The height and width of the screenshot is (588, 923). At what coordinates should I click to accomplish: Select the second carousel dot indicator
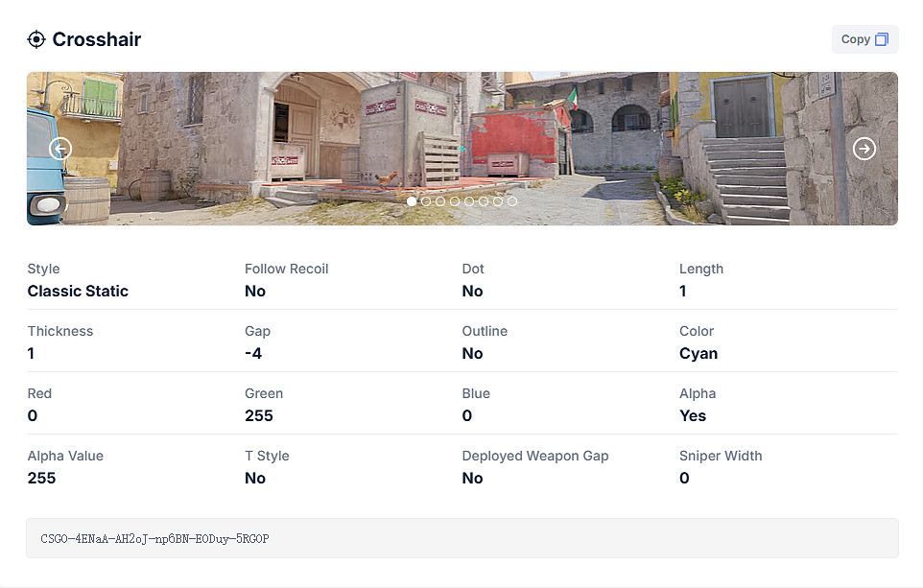426,201
